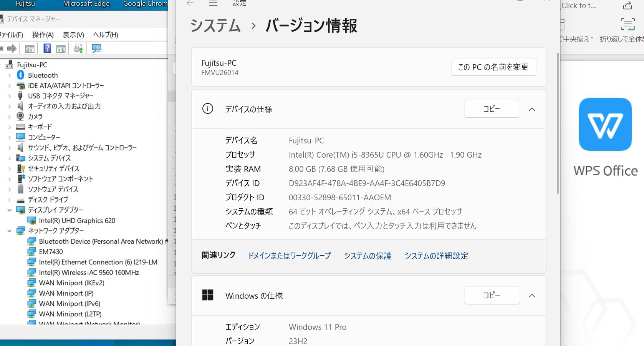Select the キーボード keyboard icon in device tree
This screenshot has height=346, width=644.
tap(21, 126)
